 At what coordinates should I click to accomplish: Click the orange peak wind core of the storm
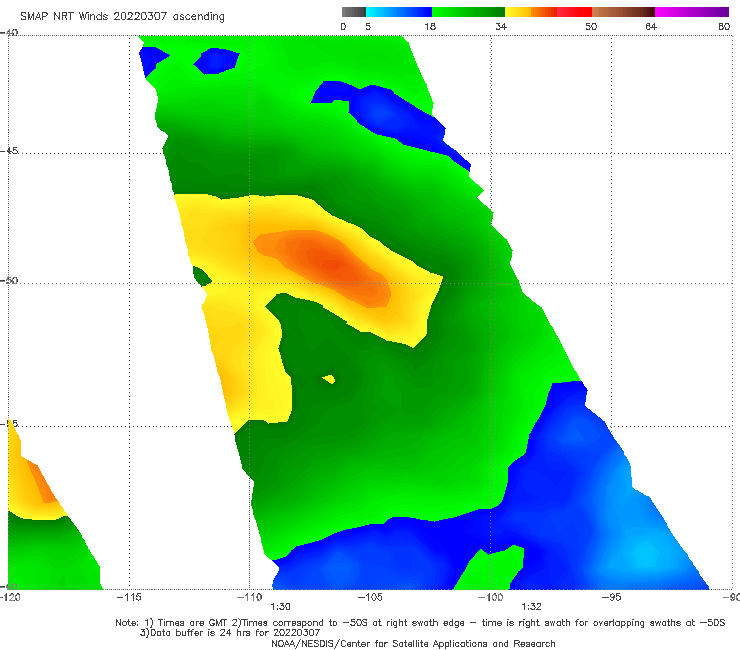328,265
